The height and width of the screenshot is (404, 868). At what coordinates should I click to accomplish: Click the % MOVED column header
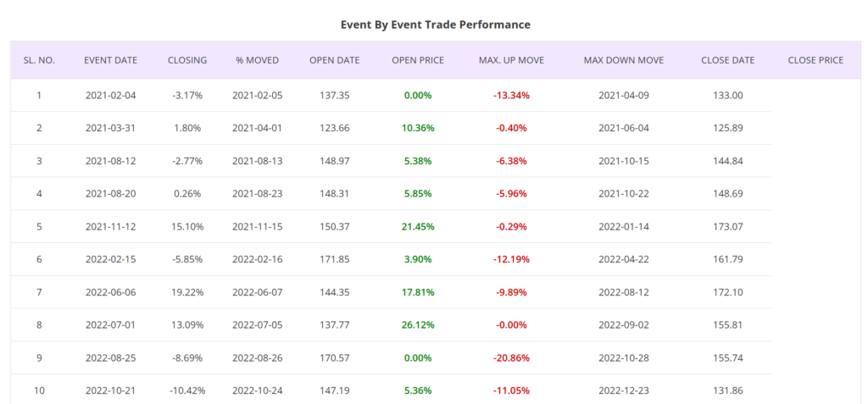pos(257,60)
